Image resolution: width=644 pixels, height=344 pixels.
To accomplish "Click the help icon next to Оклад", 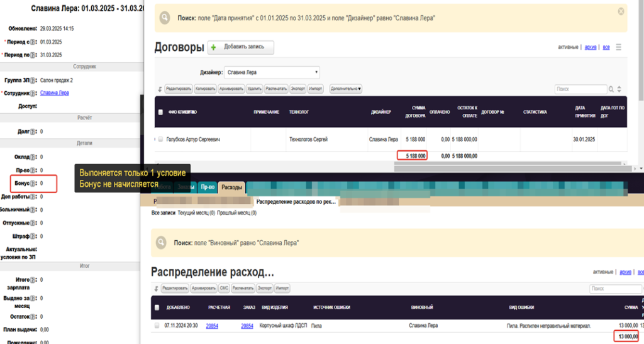I will click(32, 157).
